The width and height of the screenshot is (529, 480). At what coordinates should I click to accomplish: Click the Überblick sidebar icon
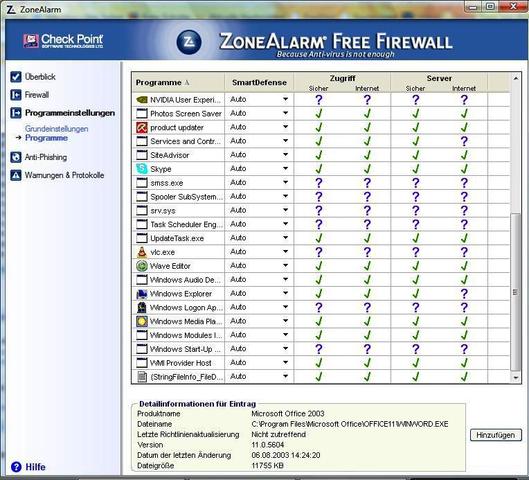(x=16, y=77)
